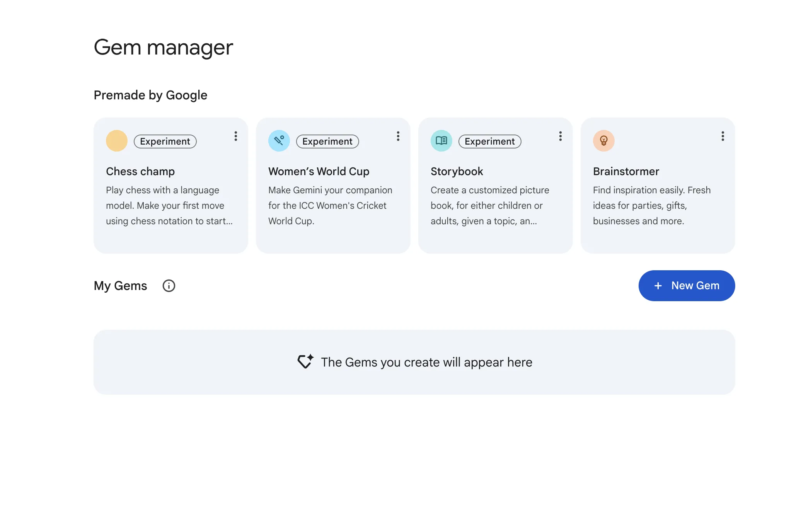Click the gem sparkle icon in empty state
Screen dimensions: 794x532
pos(305,361)
